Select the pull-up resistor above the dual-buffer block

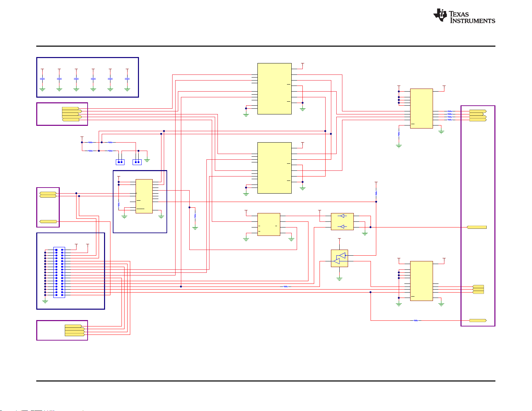click(376, 193)
